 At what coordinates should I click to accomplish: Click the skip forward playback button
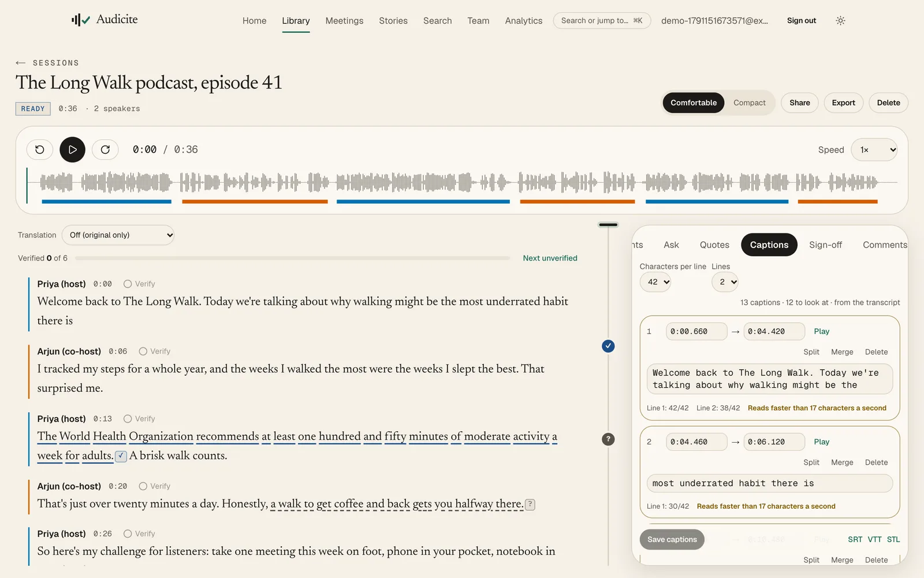(105, 150)
